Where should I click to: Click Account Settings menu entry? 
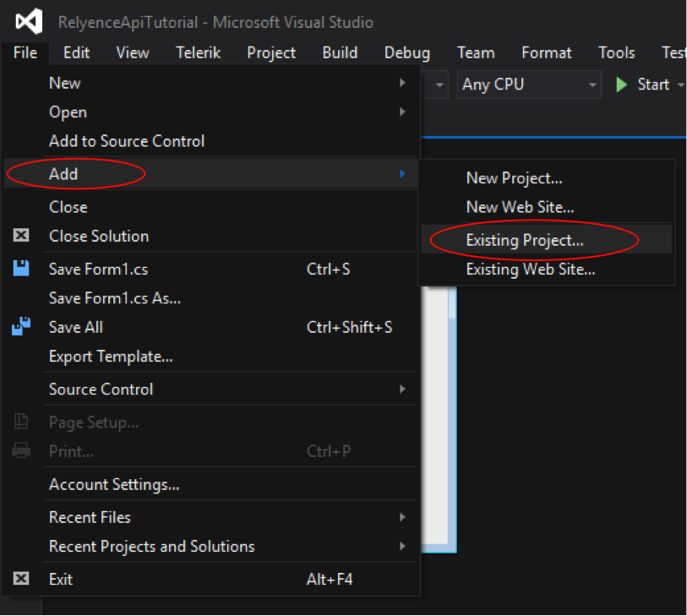tap(114, 484)
